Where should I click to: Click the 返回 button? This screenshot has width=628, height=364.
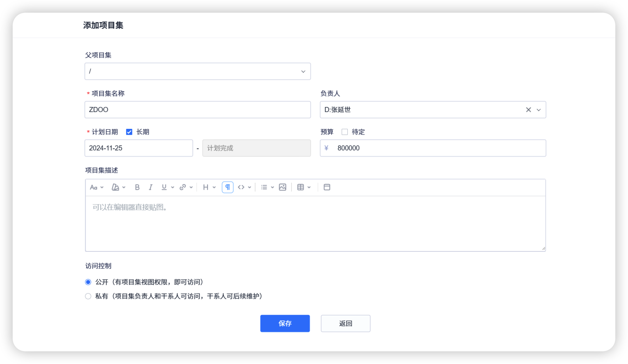coord(346,324)
